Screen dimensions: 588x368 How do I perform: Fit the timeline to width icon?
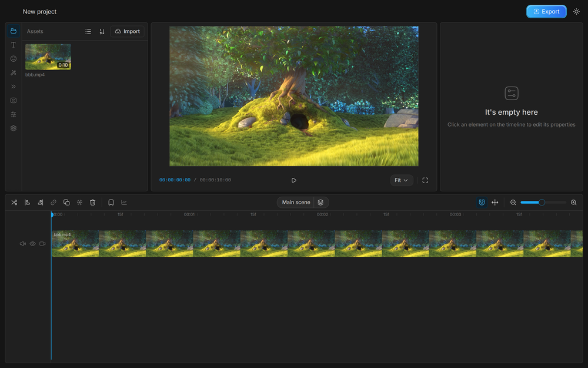point(495,203)
